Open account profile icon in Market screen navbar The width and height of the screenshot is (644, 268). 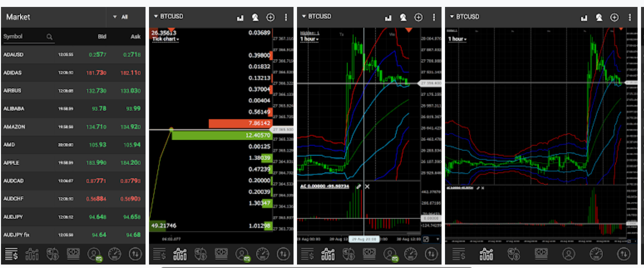point(94,255)
